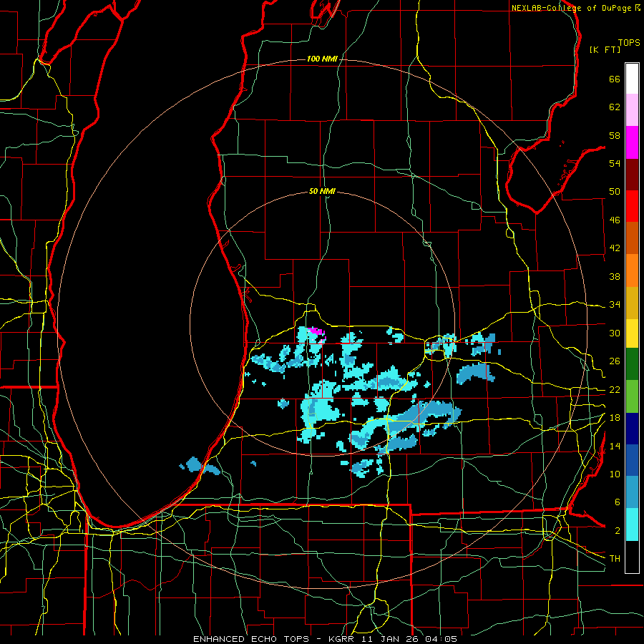Click the black TH band of the legend
644x644 pixels.
click(x=632, y=557)
